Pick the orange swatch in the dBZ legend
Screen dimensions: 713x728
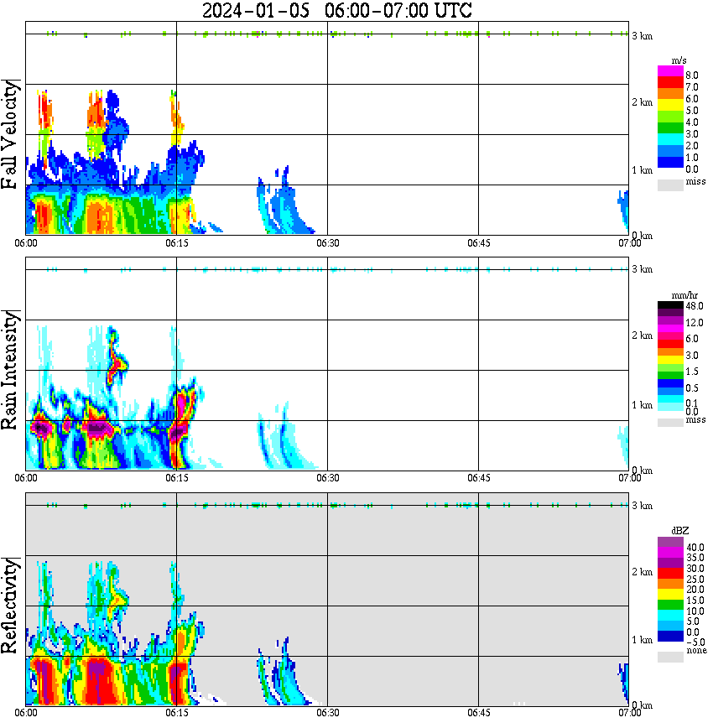(x=670, y=584)
